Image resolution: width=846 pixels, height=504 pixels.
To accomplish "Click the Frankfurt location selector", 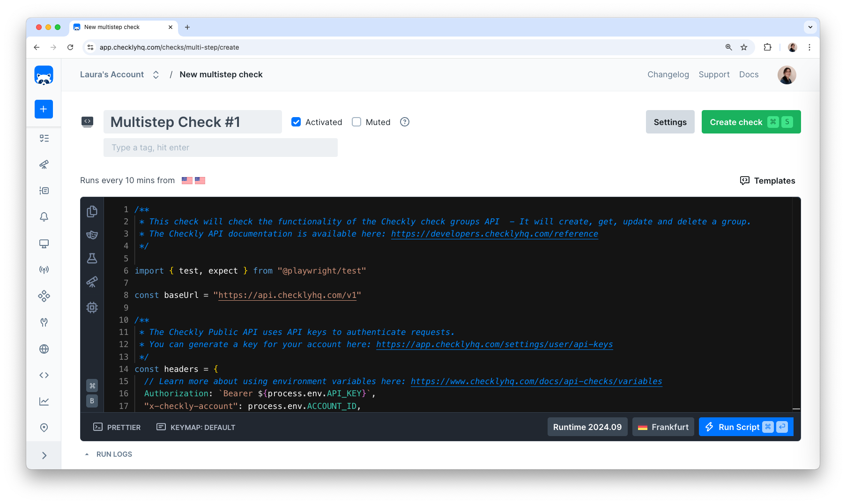I will pos(663,427).
